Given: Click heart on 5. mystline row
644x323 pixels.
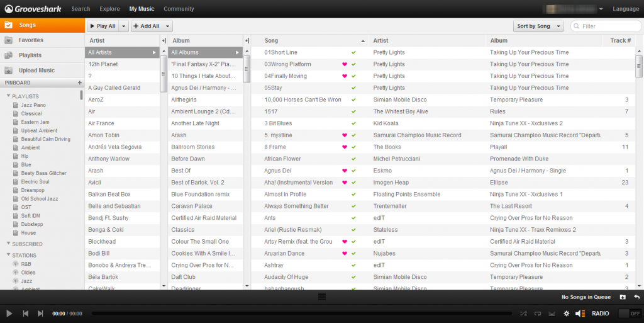Looking at the screenshot, I should [345, 135].
